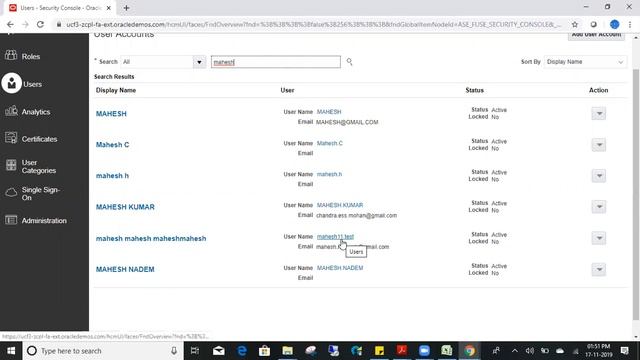
Task: Bookmark this page with the star
Action: point(575,24)
